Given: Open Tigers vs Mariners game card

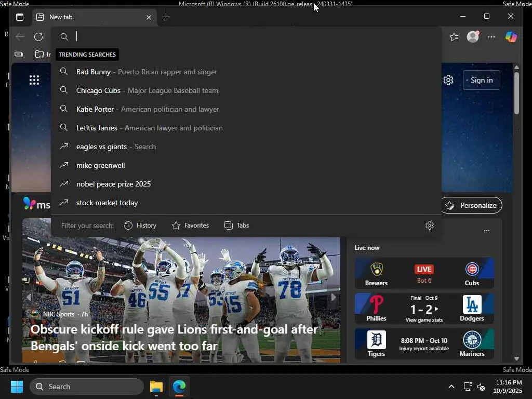Looking at the screenshot, I should tap(424, 344).
